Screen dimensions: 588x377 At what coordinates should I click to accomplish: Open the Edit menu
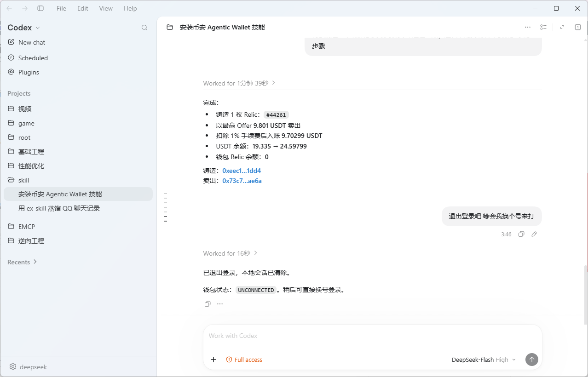tap(83, 8)
